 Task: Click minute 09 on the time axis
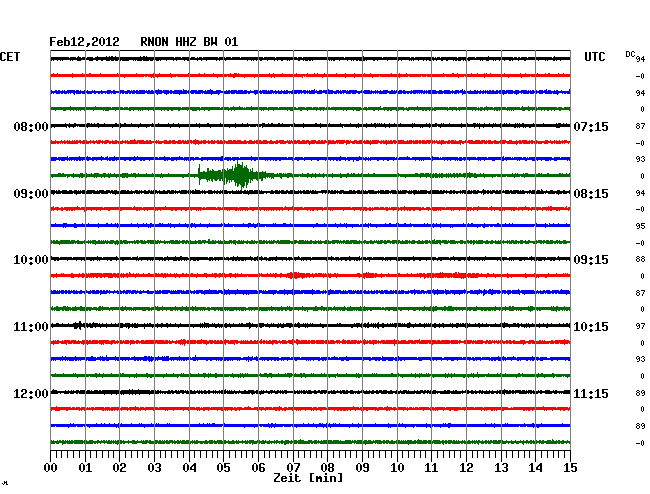[362, 468]
